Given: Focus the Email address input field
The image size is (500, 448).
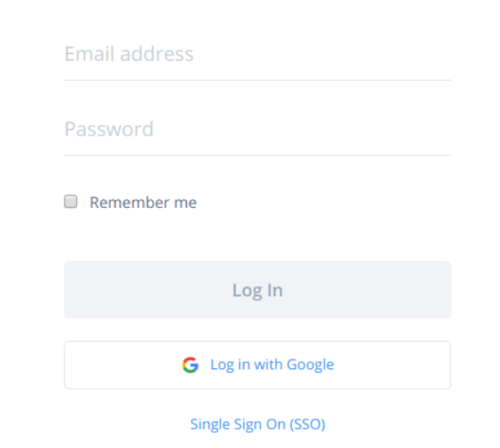Looking at the screenshot, I should coord(258,54).
